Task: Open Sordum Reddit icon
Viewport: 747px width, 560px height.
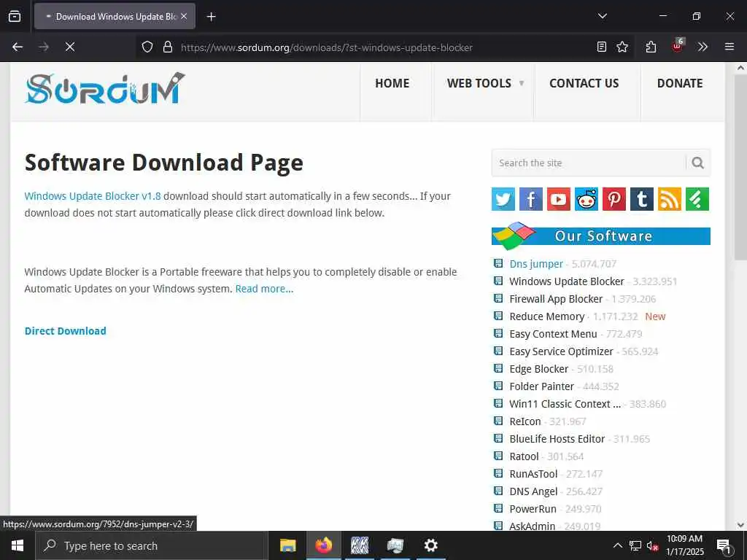Action: pos(587,198)
